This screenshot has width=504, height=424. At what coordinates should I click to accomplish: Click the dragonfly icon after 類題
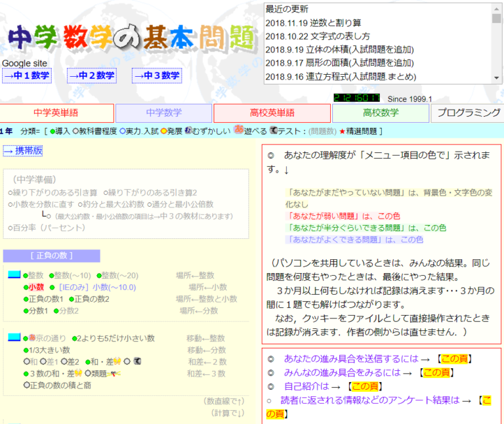click(114, 373)
